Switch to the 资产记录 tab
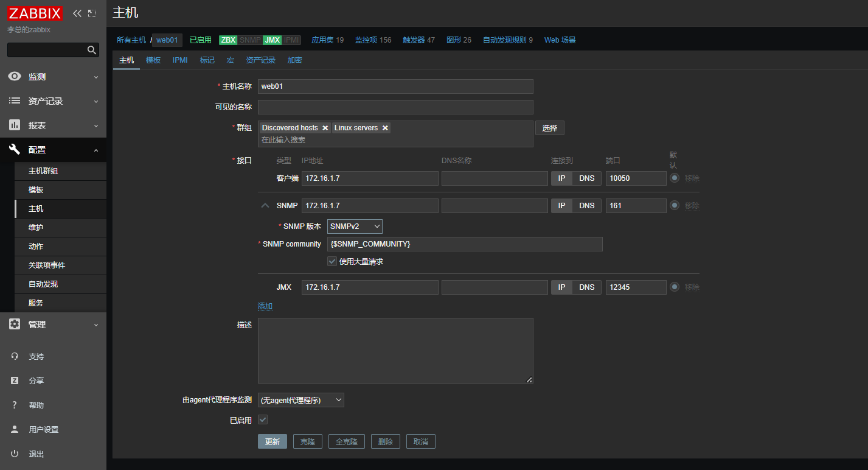Screen dimensions: 868x470 coord(261,60)
